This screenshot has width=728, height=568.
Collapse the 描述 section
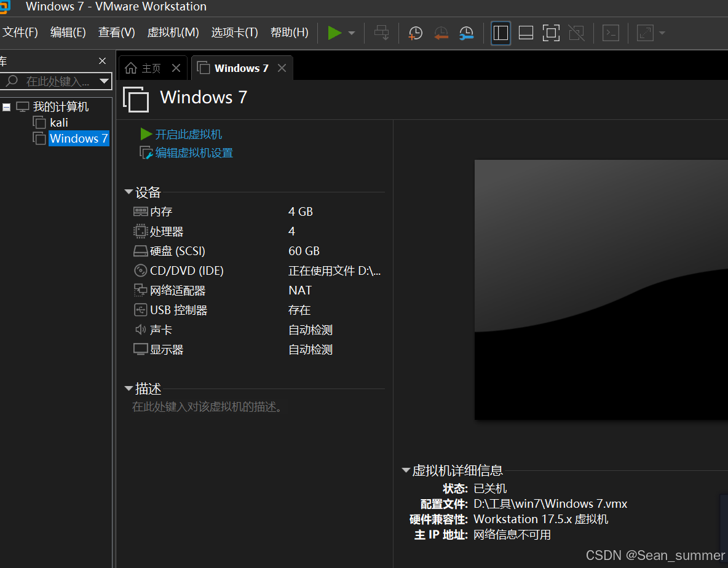click(x=129, y=389)
